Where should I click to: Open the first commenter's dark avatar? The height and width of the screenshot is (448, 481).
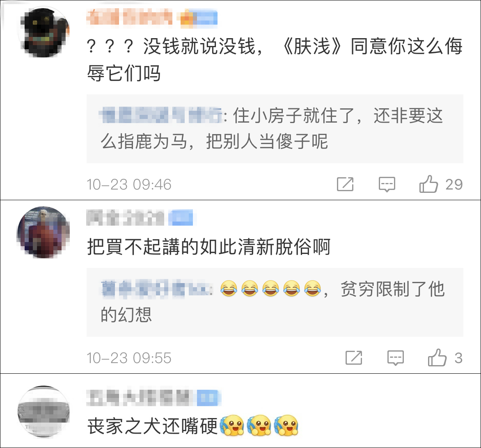pyautogui.click(x=44, y=32)
